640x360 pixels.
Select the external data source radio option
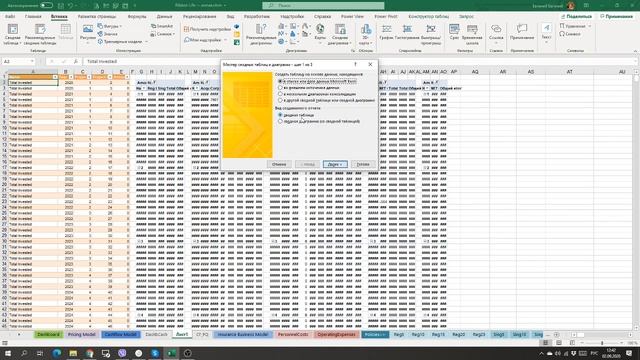point(280,87)
